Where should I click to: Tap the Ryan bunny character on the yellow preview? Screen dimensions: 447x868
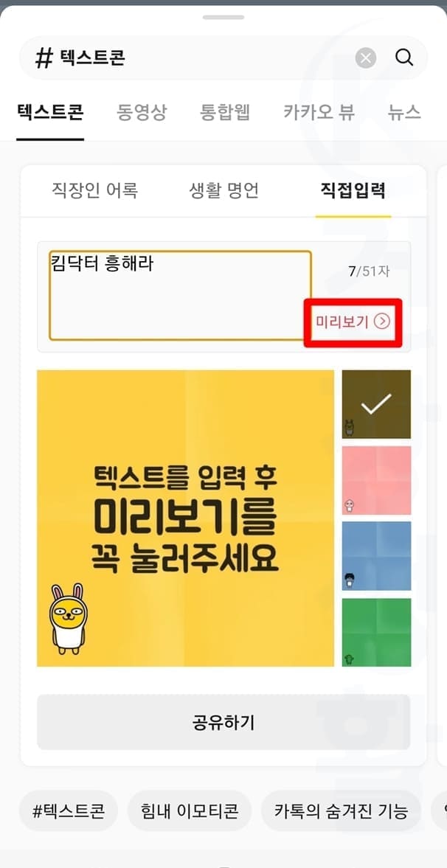(68, 615)
